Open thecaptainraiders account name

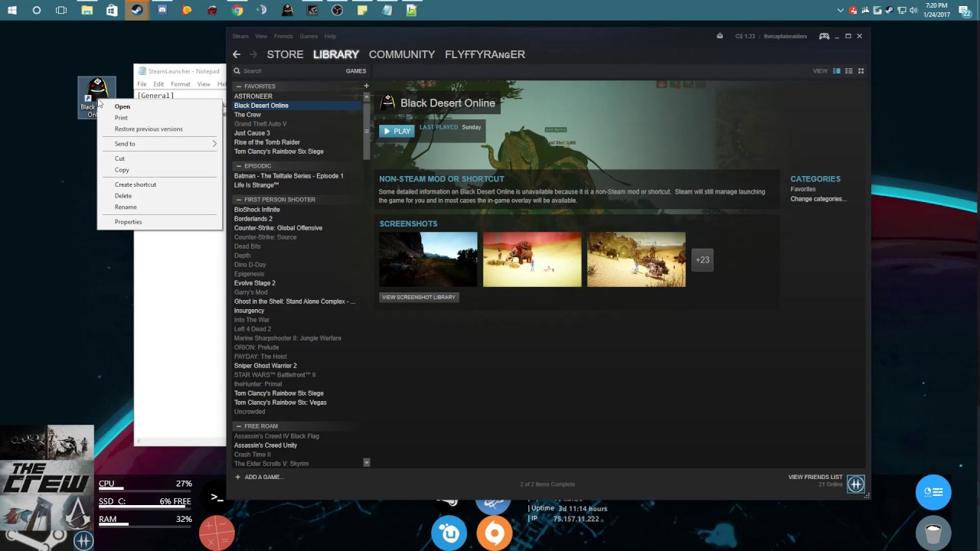coord(786,36)
